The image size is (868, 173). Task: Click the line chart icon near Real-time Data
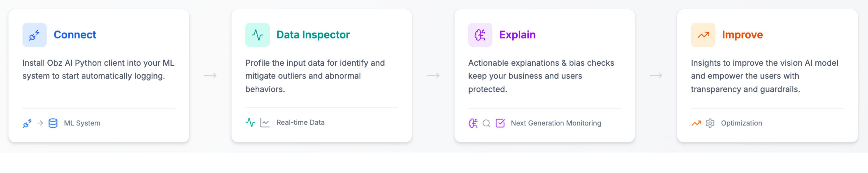[265, 123]
